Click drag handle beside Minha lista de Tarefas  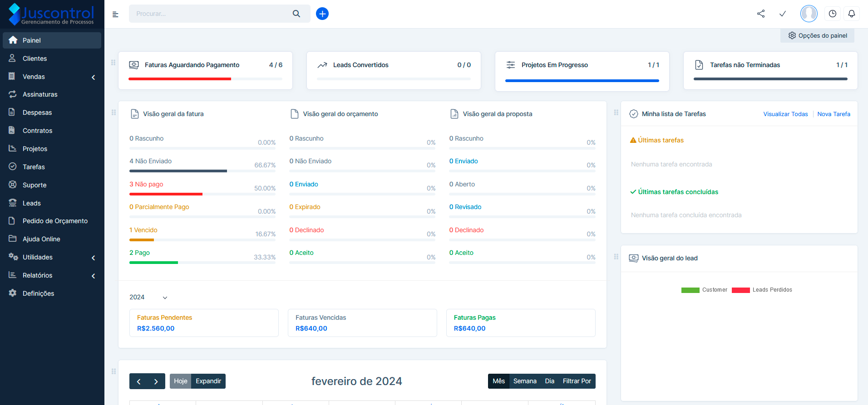click(616, 112)
